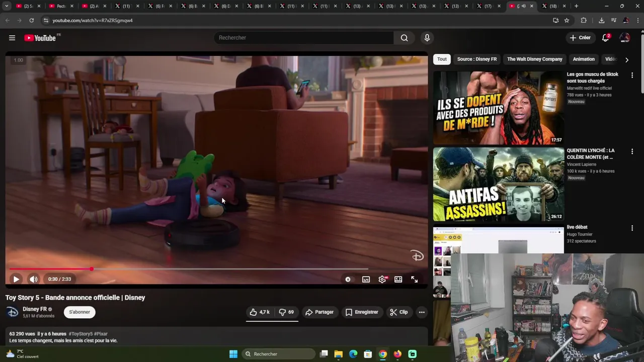Viewport: 644px width, 362px height.
Task: Subscribe with S'abonner button
Action: pos(79,312)
